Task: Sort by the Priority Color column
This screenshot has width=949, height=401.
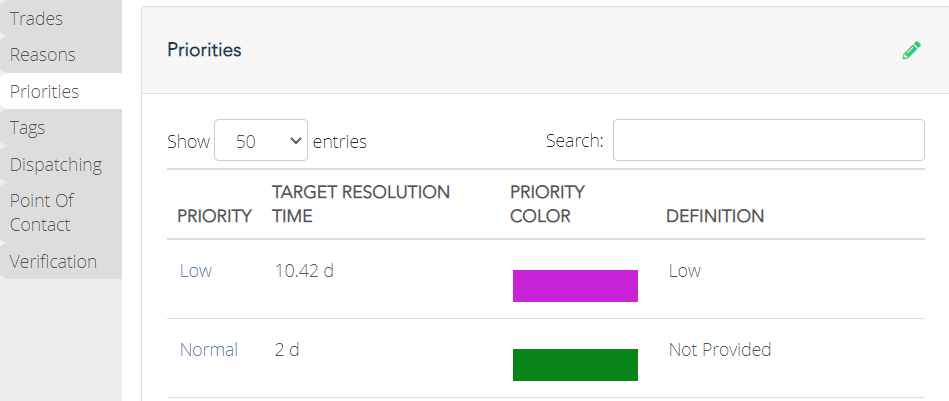Action: point(547,204)
